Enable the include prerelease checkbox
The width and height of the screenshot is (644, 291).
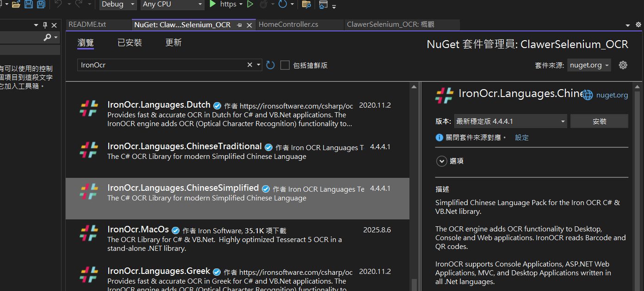285,65
